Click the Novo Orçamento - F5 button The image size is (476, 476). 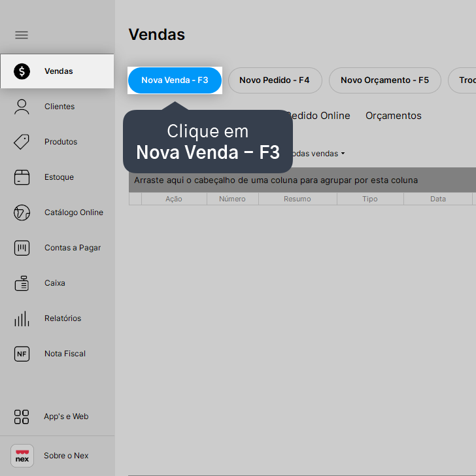pyautogui.click(x=385, y=80)
